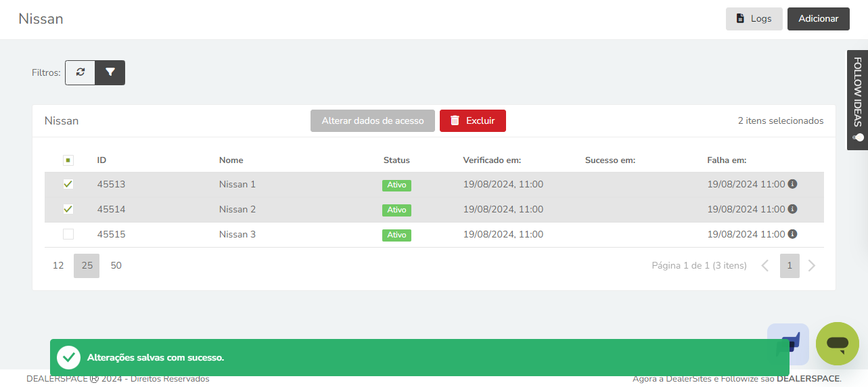
Task: Click Ativo badge in Nissan 1 row
Action: tap(396, 185)
